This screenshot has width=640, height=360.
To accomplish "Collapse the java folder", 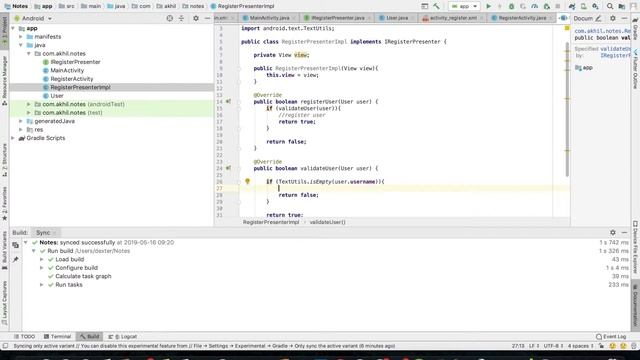I will pyautogui.click(x=21, y=45).
